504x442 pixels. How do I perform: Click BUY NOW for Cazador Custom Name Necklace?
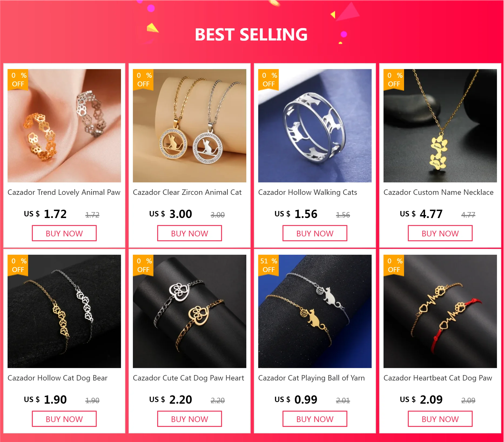pos(440,233)
